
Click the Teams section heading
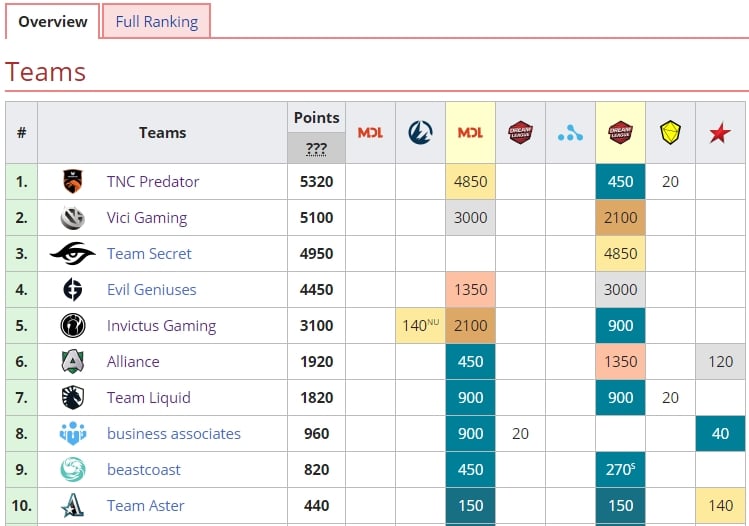[45, 72]
